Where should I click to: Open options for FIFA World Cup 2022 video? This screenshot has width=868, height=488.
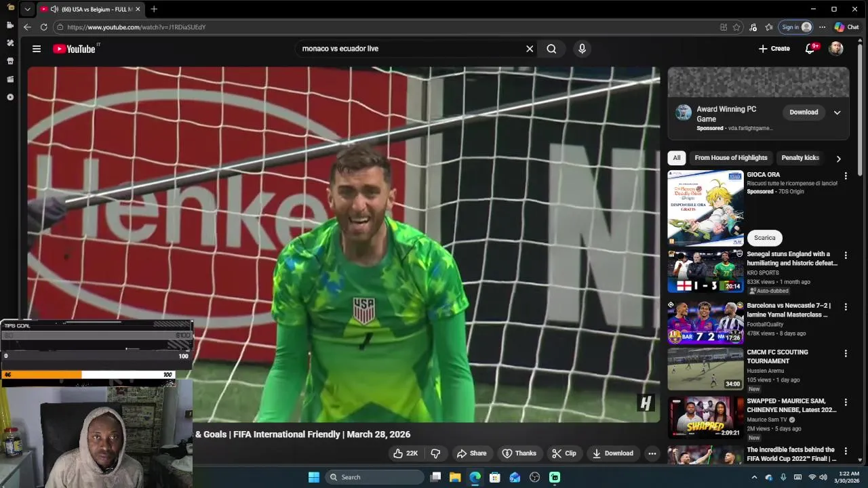846,451
